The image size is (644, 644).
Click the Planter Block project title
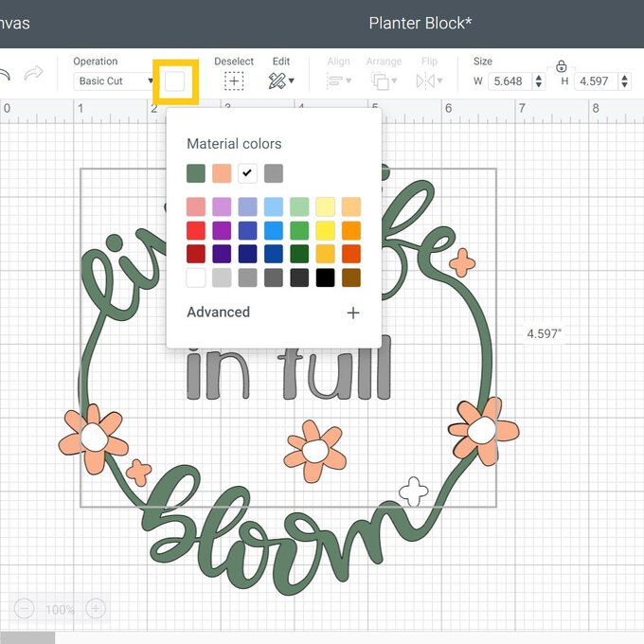[x=420, y=23]
